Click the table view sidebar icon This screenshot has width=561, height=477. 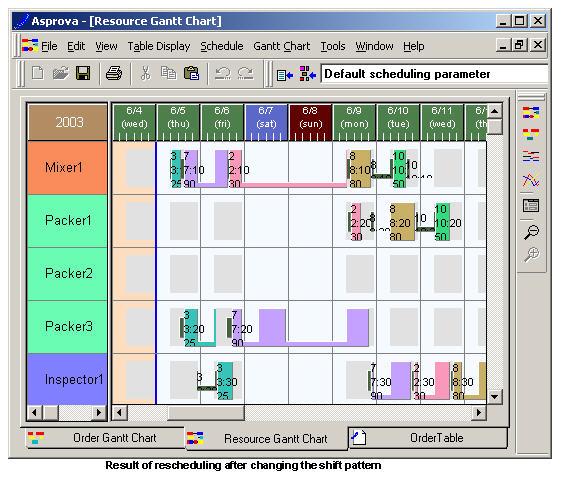(x=531, y=205)
